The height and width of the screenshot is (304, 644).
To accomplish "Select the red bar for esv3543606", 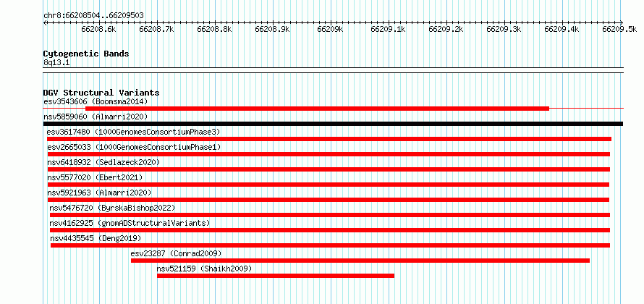I will click(x=318, y=109).
